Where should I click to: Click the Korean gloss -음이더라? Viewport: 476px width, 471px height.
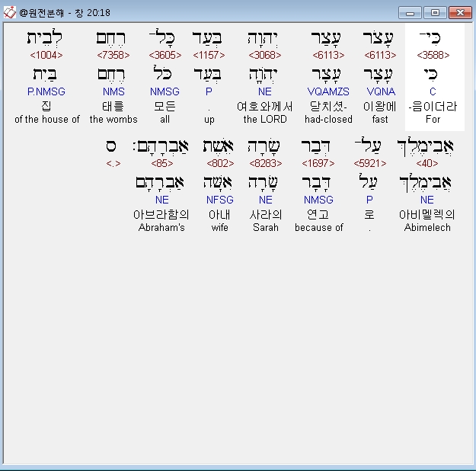point(433,107)
